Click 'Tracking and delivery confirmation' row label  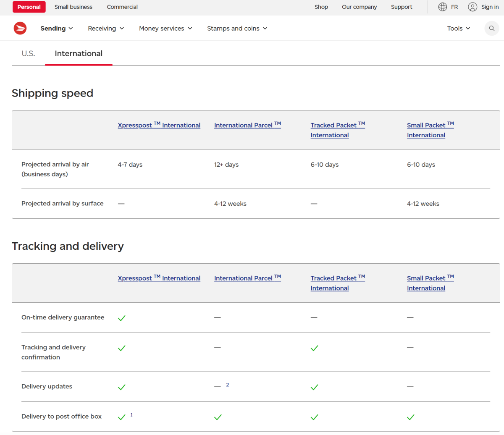tap(53, 352)
